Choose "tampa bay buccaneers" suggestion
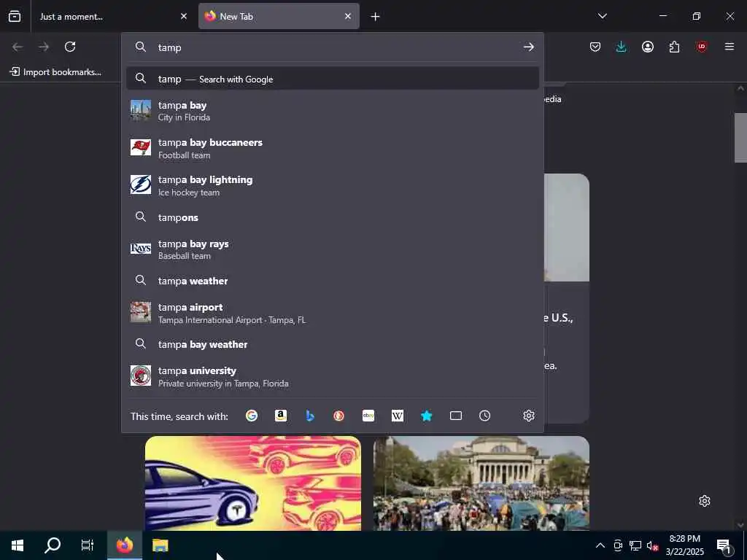The height and width of the screenshot is (560, 747). click(x=333, y=148)
